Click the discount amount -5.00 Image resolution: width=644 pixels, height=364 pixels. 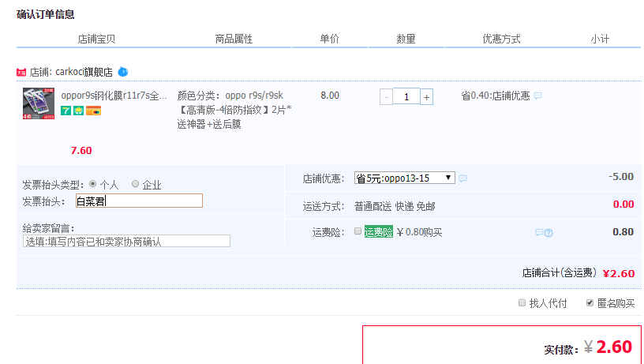pyautogui.click(x=621, y=177)
